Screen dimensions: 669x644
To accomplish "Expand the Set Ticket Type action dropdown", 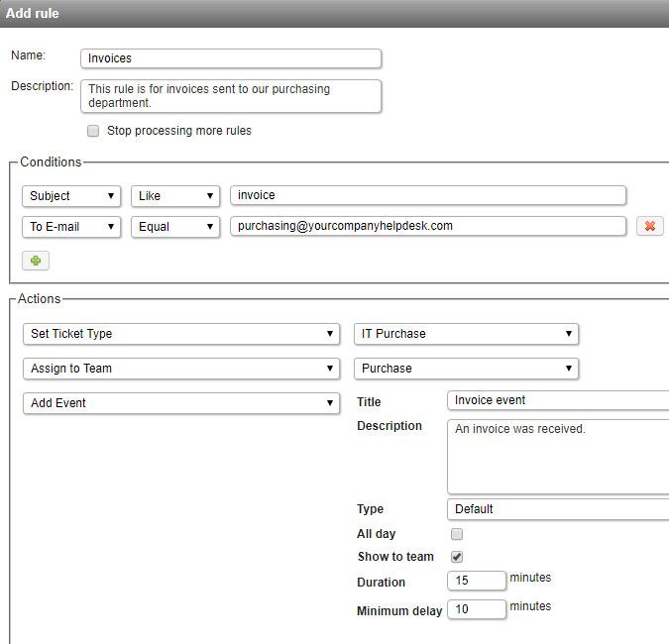I will 182,334.
